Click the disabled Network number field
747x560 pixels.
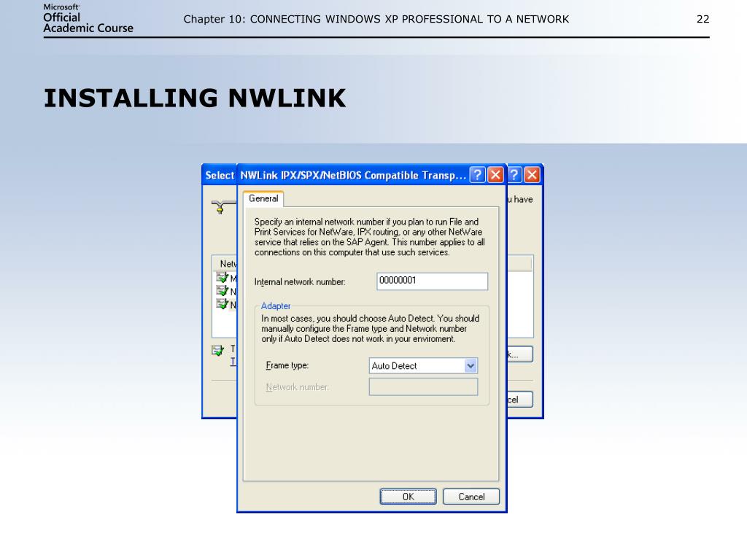[x=423, y=386]
